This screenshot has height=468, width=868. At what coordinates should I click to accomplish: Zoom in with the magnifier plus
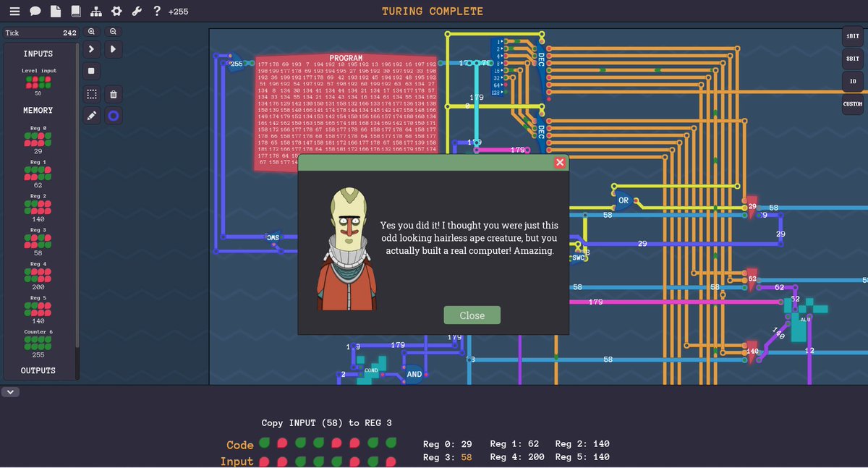point(92,32)
